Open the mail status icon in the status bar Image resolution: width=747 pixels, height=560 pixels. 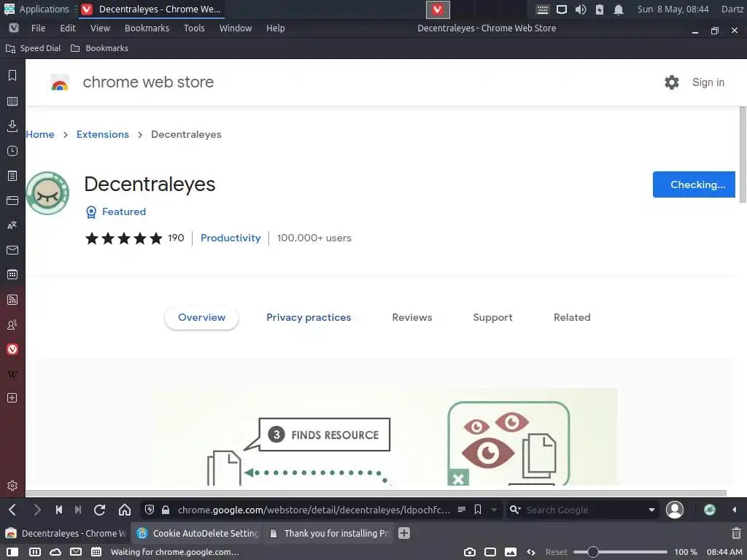[x=76, y=552]
